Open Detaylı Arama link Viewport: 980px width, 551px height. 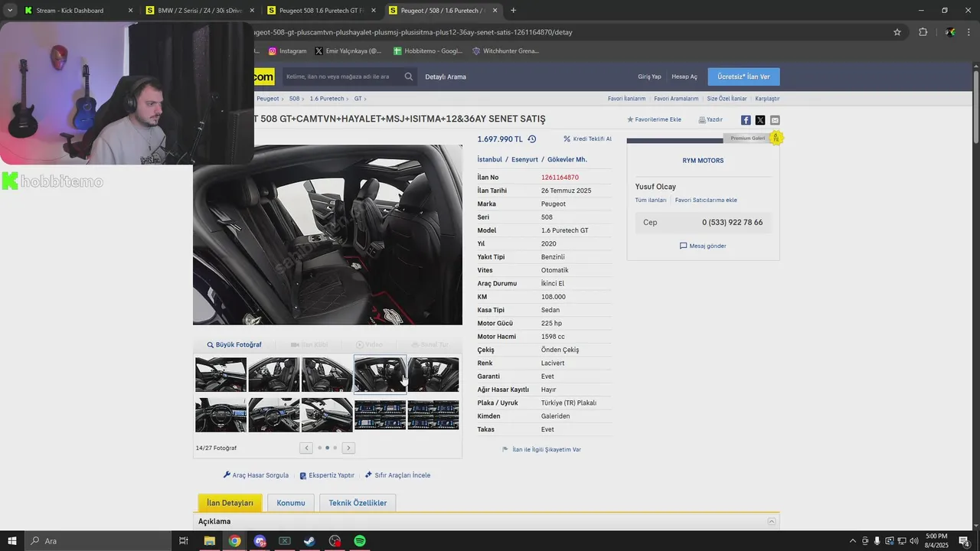click(446, 77)
